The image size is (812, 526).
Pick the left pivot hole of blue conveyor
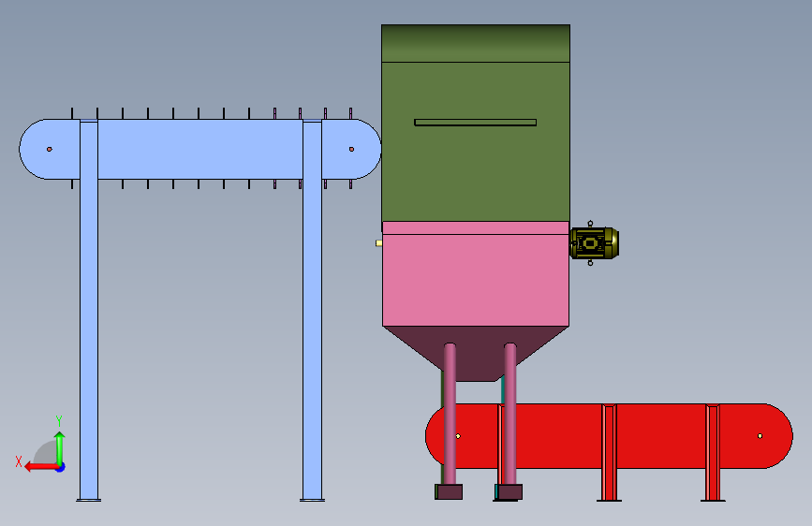pyautogui.click(x=50, y=149)
